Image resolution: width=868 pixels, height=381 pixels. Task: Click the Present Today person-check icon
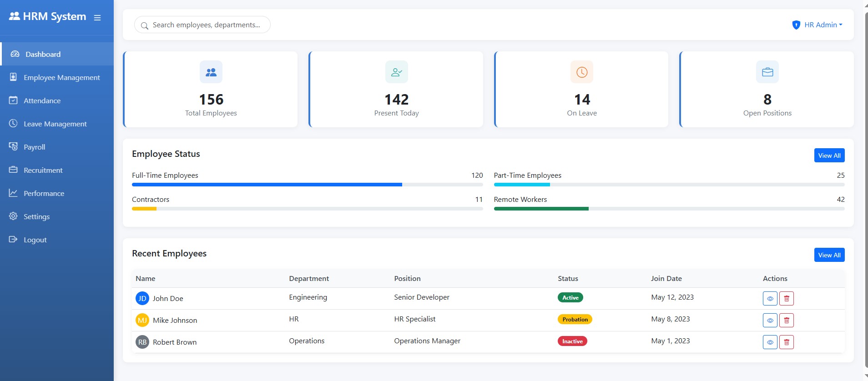point(396,72)
